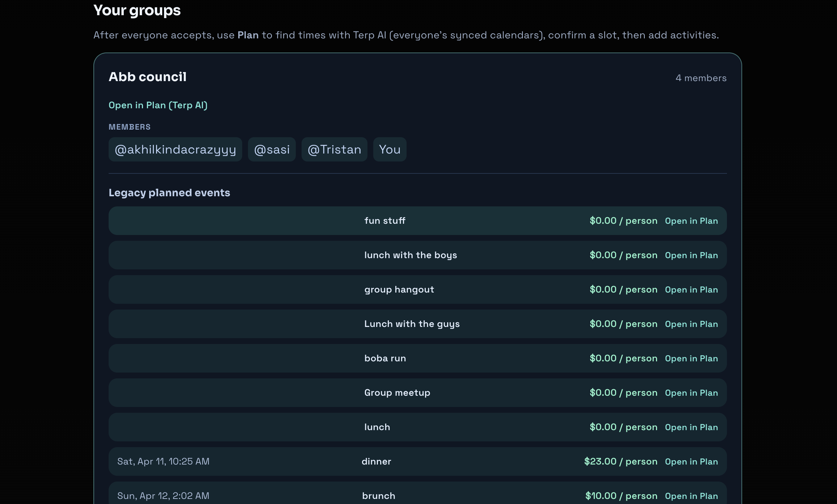Open Abb council in Plan (Terp AI)

coord(158,105)
